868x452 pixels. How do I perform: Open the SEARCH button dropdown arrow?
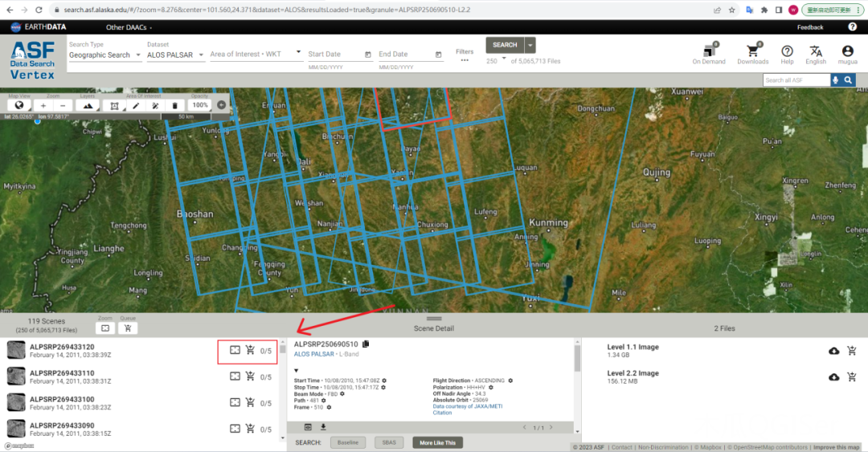tap(530, 45)
